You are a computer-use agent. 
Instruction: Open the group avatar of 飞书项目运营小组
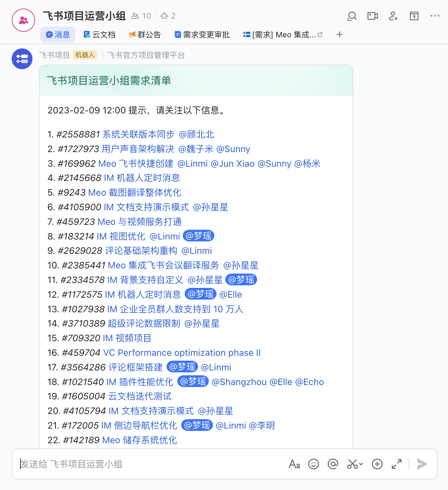click(23, 20)
